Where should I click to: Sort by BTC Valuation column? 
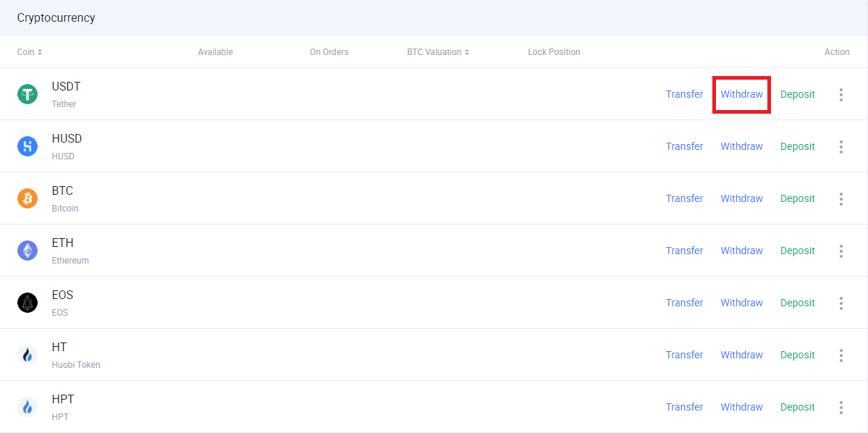pyautogui.click(x=438, y=52)
